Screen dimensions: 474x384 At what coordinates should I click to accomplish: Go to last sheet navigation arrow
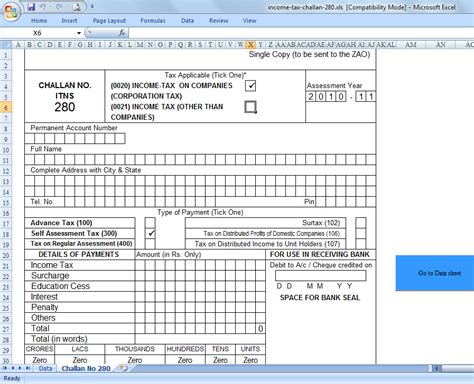click(x=28, y=368)
